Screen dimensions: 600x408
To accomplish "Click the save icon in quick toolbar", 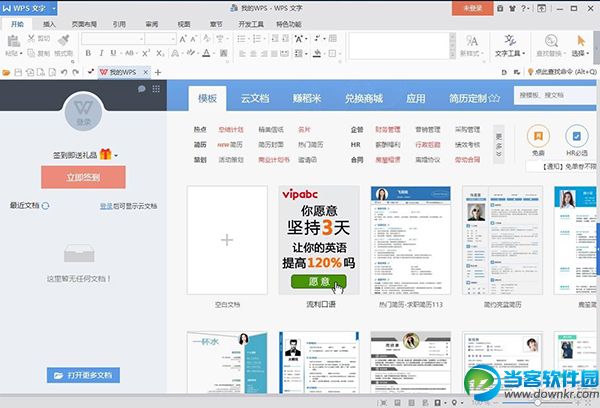I will (x=18, y=72).
